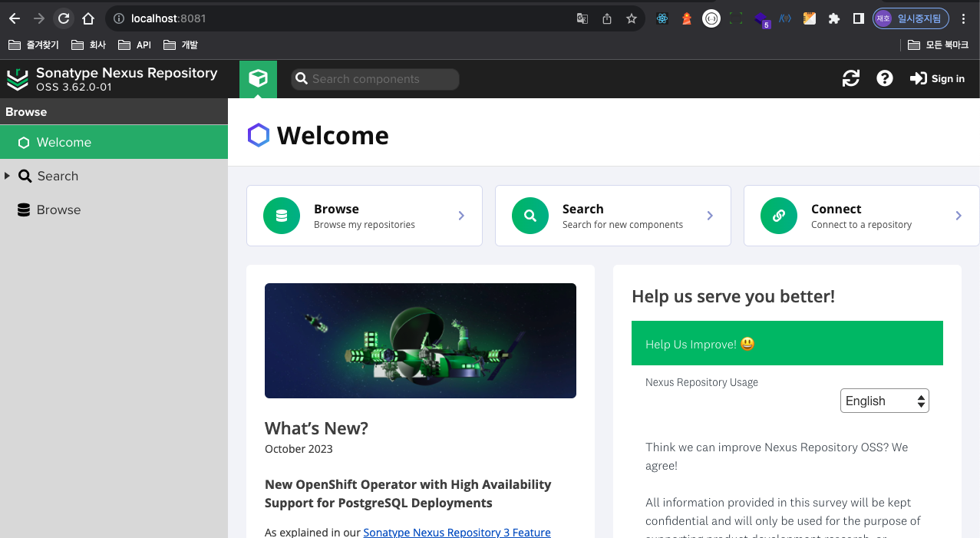Click the Help Us Improve green banner

tap(787, 344)
